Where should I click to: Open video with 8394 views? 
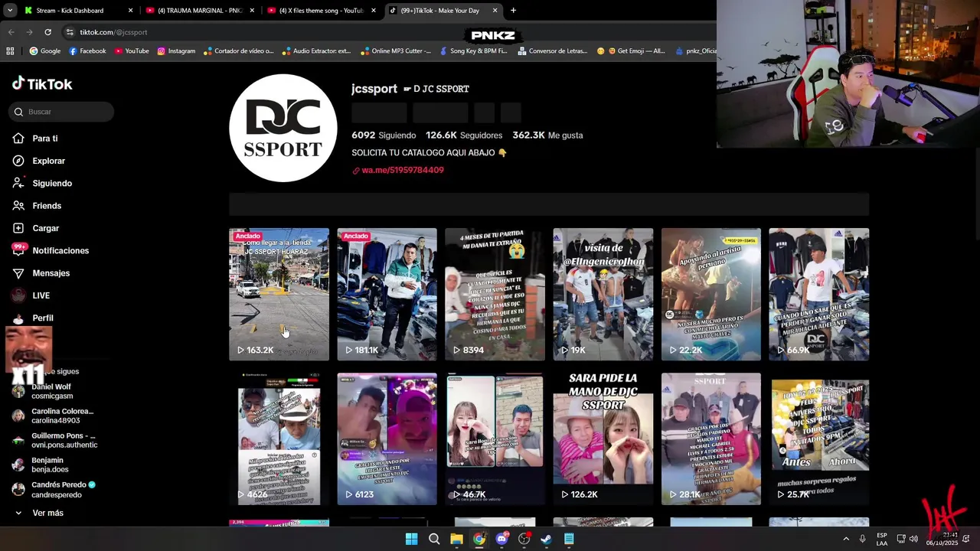point(495,294)
